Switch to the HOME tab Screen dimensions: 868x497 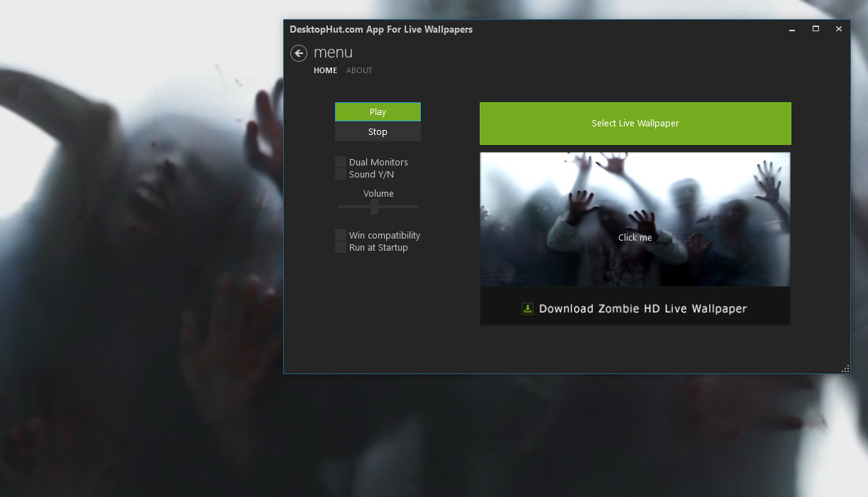[x=325, y=70]
